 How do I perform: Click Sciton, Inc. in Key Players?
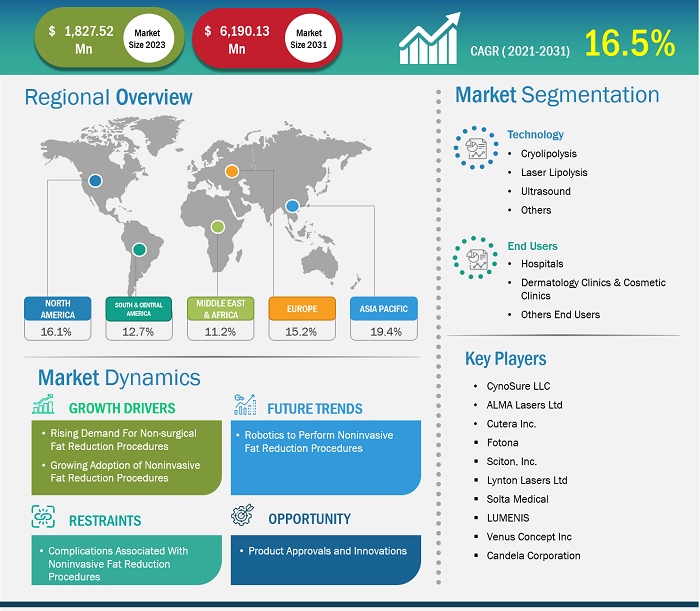coord(512,461)
